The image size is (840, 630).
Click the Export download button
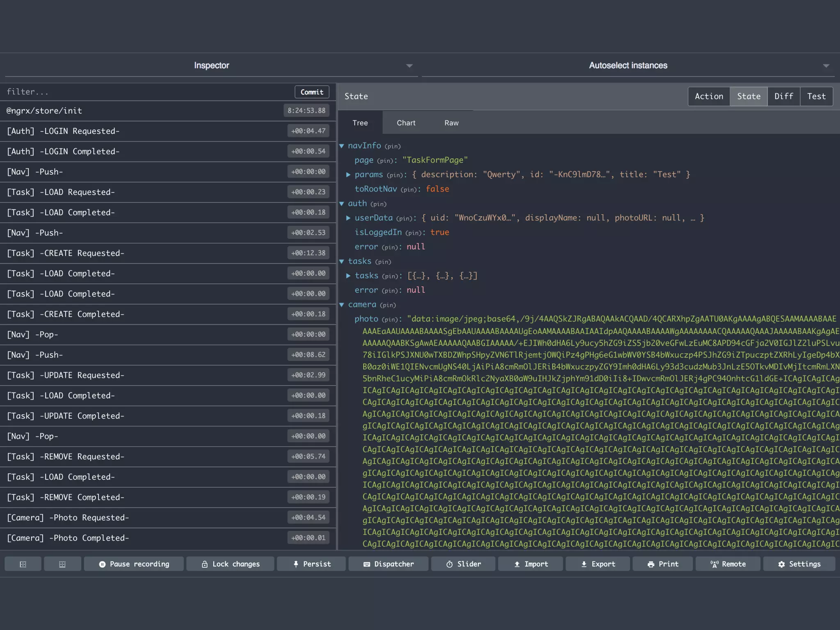click(x=598, y=564)
